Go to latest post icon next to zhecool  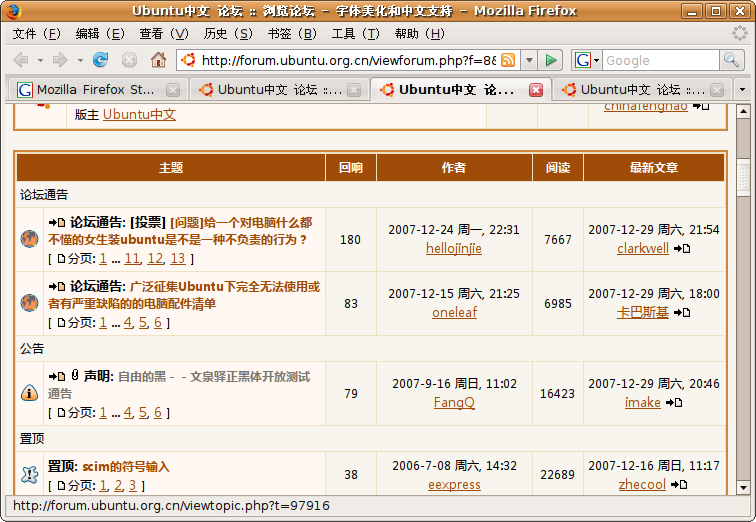coord(679,484)
